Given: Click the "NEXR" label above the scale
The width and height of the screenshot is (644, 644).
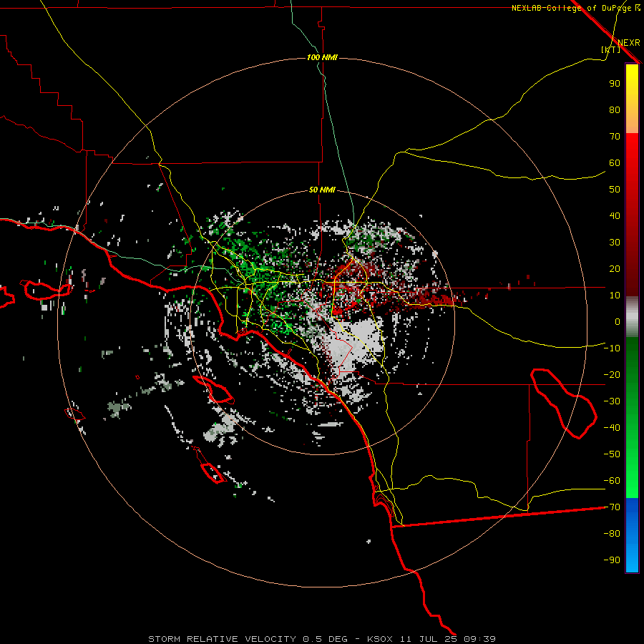Looking at the screenshot, I should click(x=628, y=43).
